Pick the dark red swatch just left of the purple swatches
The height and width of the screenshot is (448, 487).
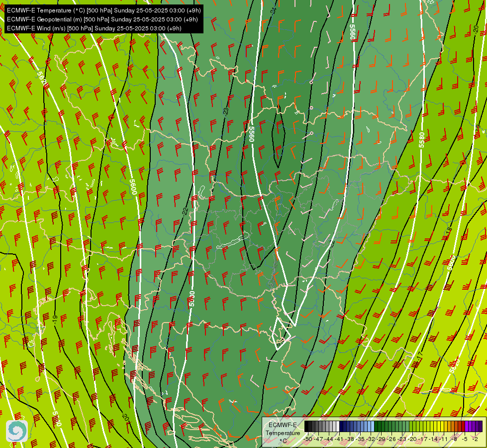(463, 426)
